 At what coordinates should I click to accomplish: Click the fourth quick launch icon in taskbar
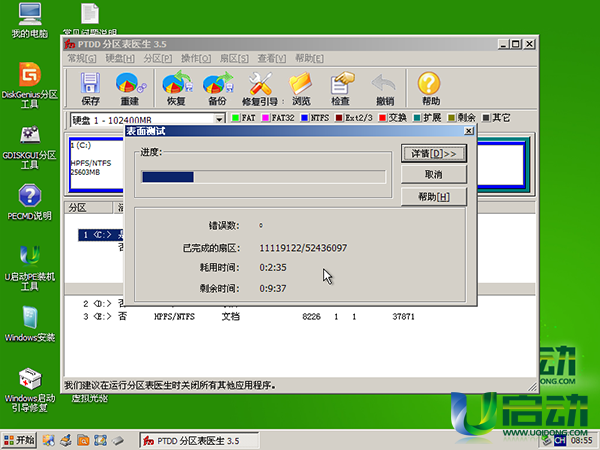(x=100, y=440)
